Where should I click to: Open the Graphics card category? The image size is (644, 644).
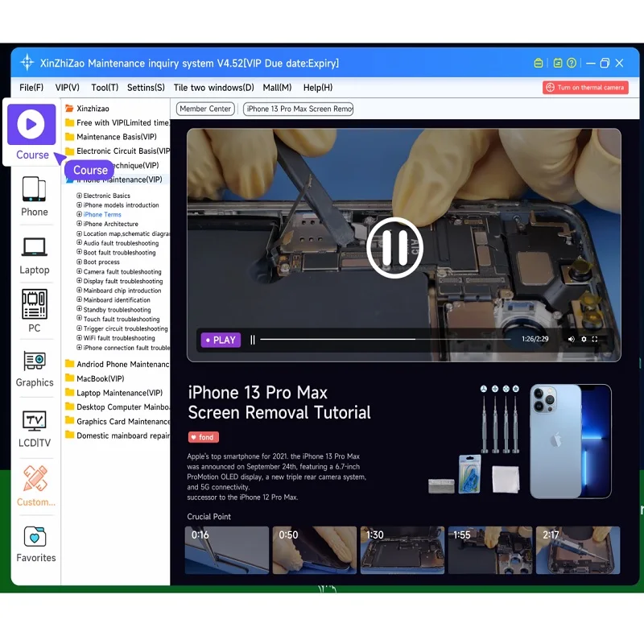click(35, 361)
